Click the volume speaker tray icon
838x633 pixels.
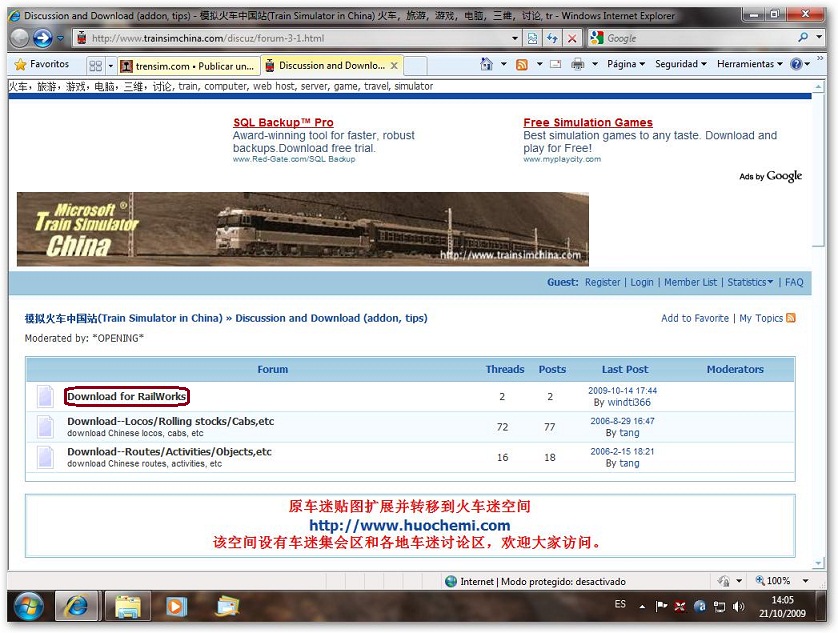click(738, 606)
